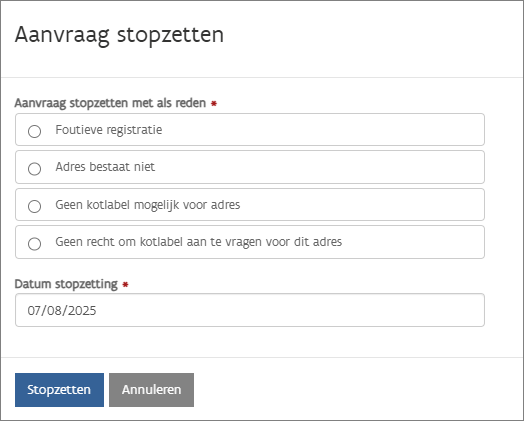Image resolution: width=524 pixels, height=421 pixels.
Task: Click the 'Foutieve registratie' label text
Action: coord(109,130)
